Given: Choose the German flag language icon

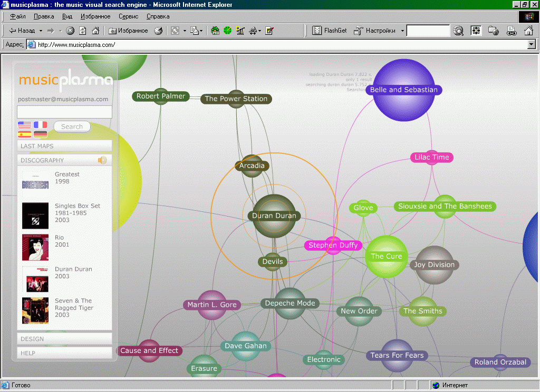Looking at the screenshot, I should click(x=41, y=134).
